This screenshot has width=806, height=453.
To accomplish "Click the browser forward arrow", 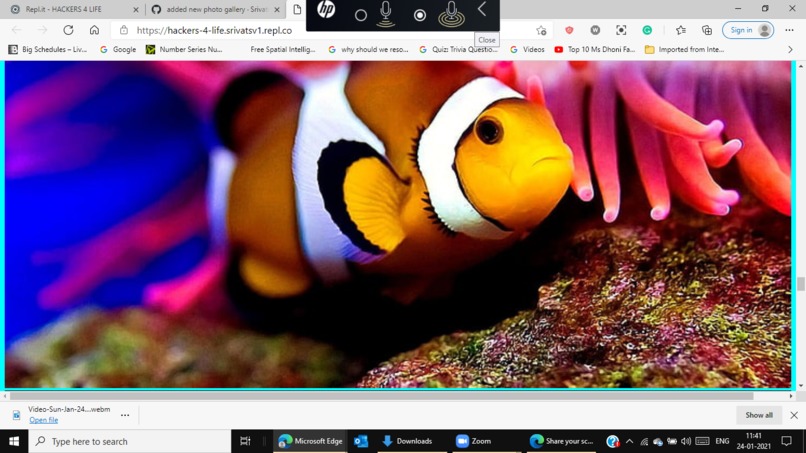I will click(42, 30).
